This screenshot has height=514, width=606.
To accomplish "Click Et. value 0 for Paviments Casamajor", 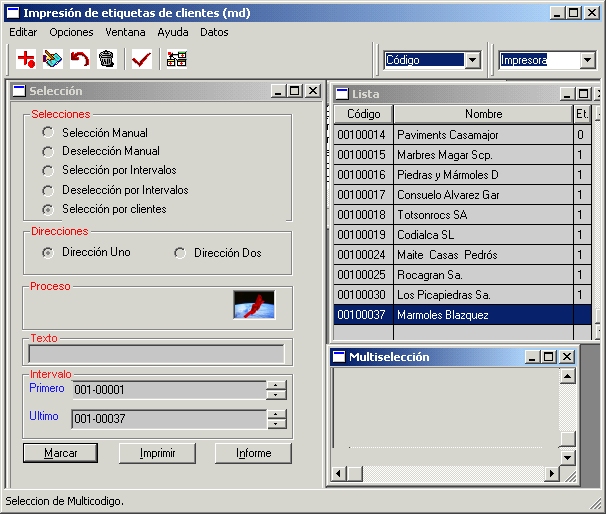I will click(582, 135).
